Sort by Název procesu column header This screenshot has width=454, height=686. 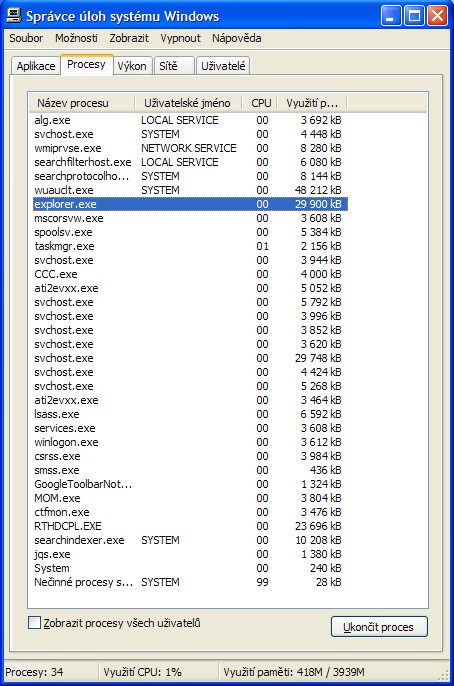pos(82,103)
